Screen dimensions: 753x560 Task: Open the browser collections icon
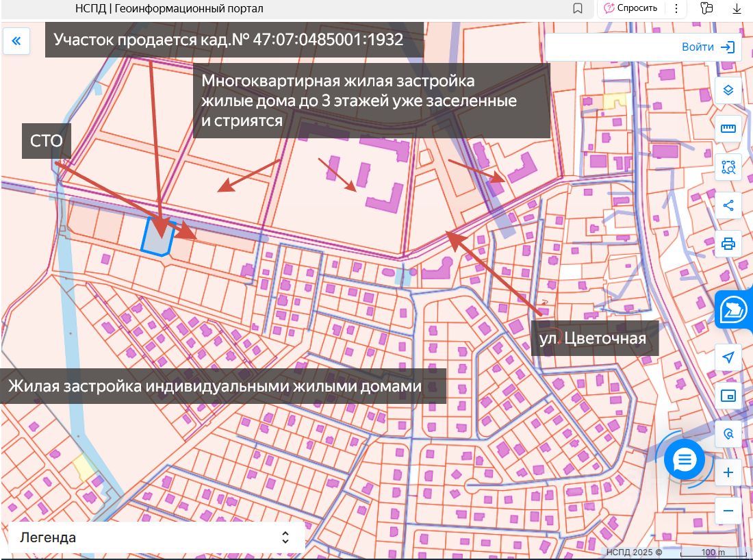click(x=706, y=8)
